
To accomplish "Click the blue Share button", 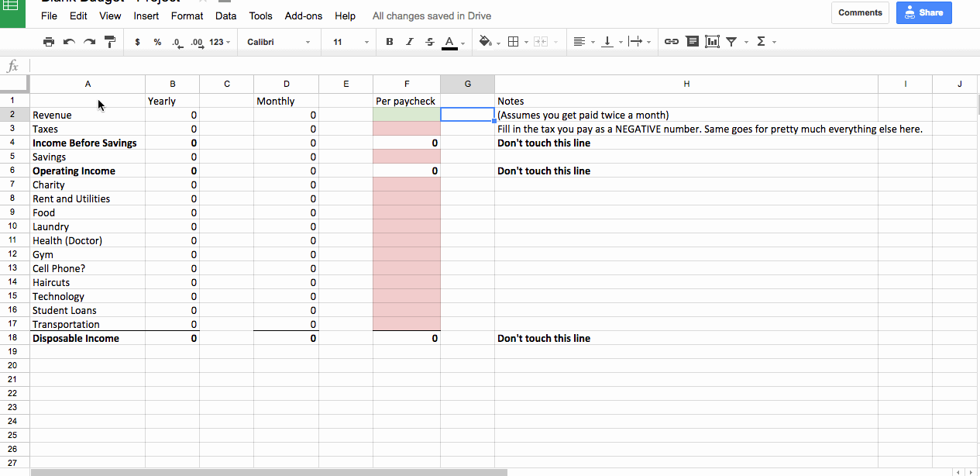I will pyautogui.click(x=923, y=12).
